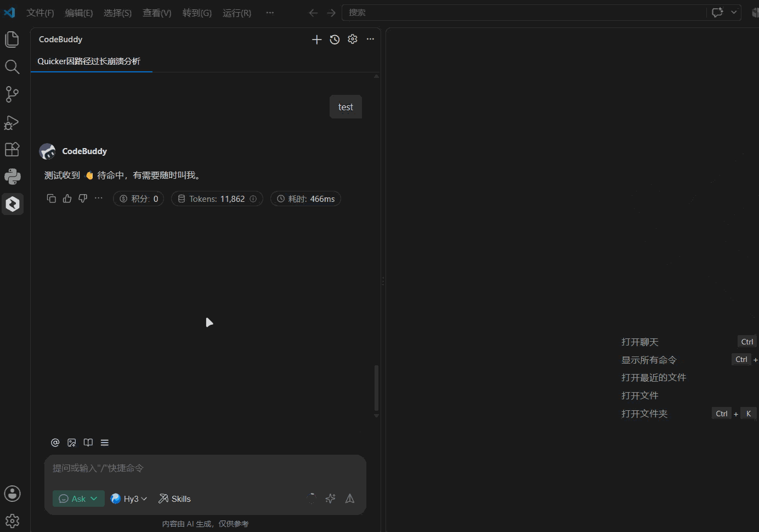Viewport: 759px width, 532px height.
Task: Open the Extensions view
Action: pos(12,149)
